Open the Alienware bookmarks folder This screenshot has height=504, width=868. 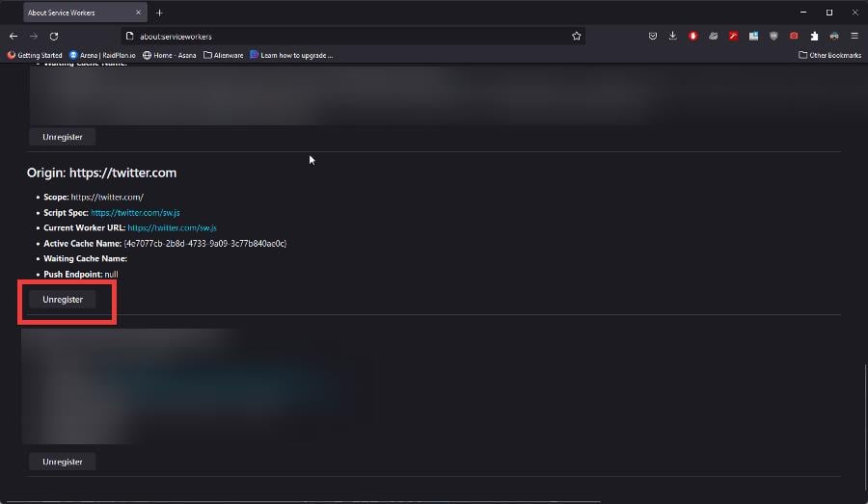coord(223,55)
